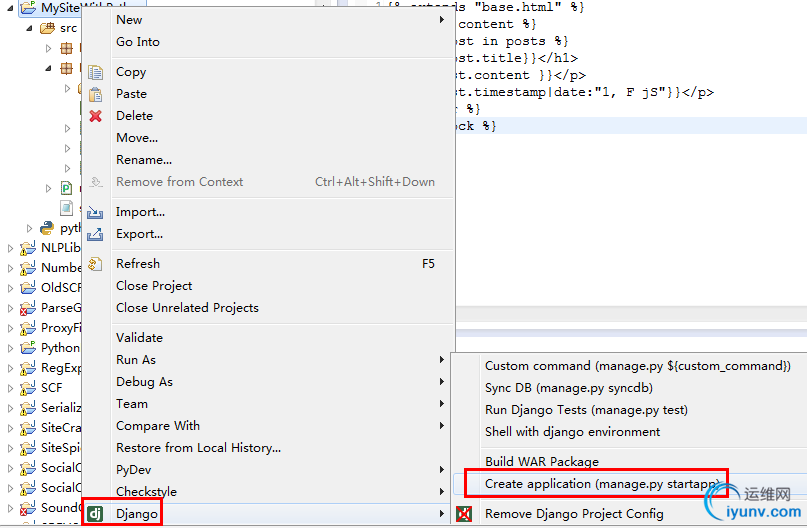The height and width of the screenshot is (528, 807).
Task: Choose Restore from Local History...
Action: click(x=199, y=448)
